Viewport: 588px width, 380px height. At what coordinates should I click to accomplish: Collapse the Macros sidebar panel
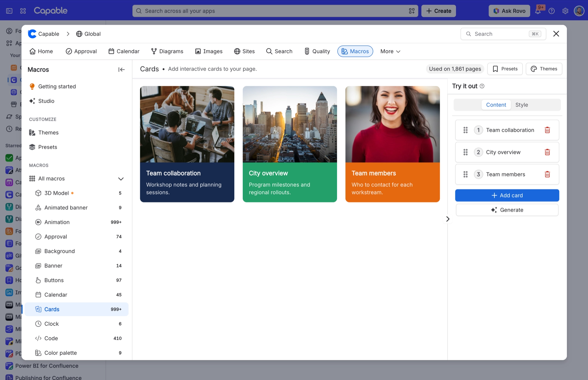[121, 70]
